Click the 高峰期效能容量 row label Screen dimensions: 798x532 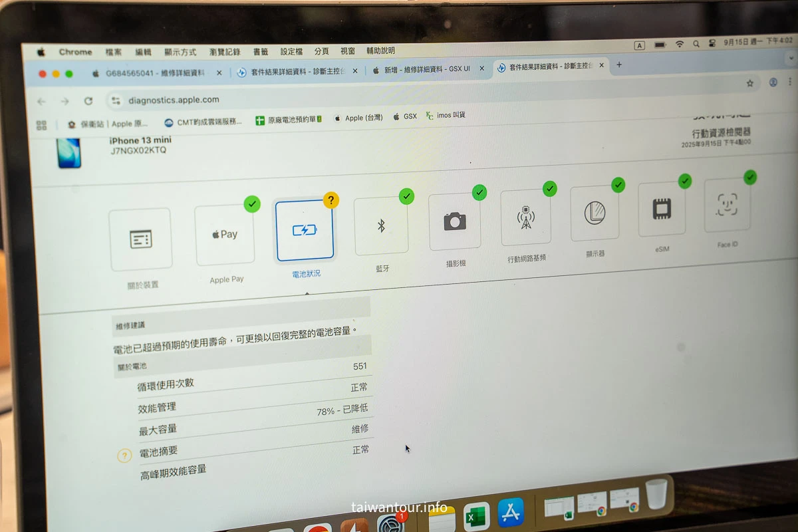(173, 472)
